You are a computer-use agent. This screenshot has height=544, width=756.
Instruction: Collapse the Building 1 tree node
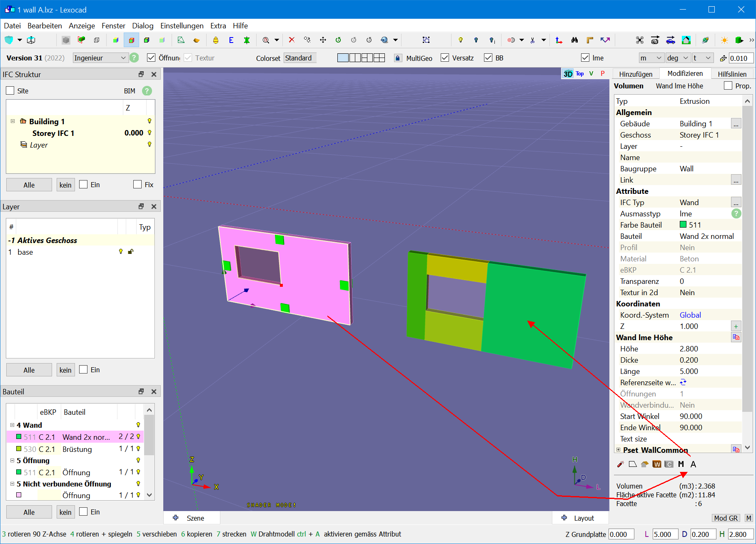[12, 121]
